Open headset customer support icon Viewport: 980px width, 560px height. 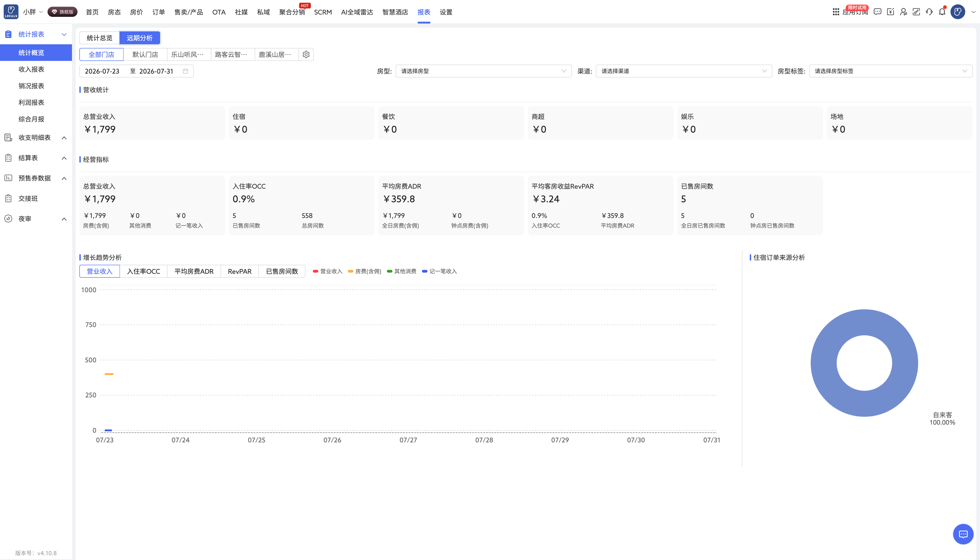929,12
